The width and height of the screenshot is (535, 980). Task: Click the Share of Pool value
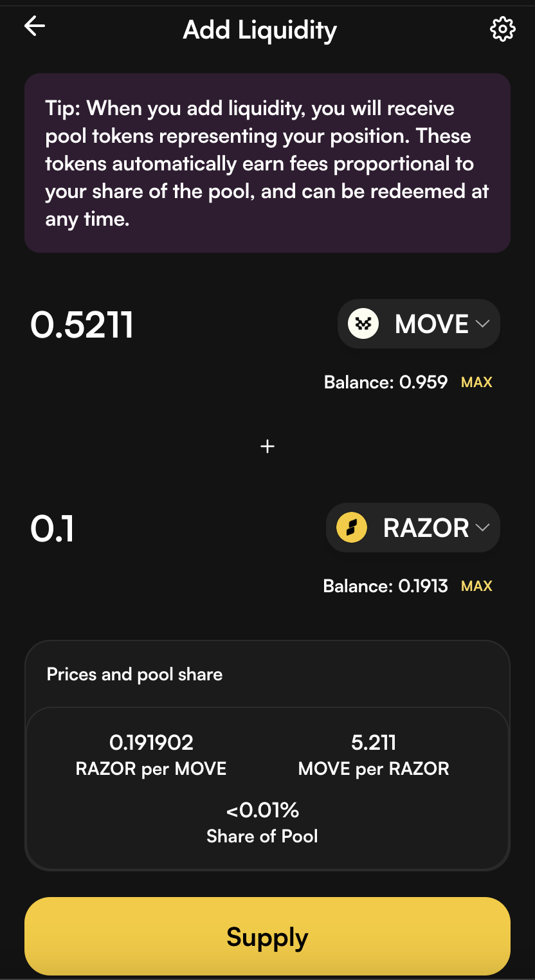pos(262,810)
